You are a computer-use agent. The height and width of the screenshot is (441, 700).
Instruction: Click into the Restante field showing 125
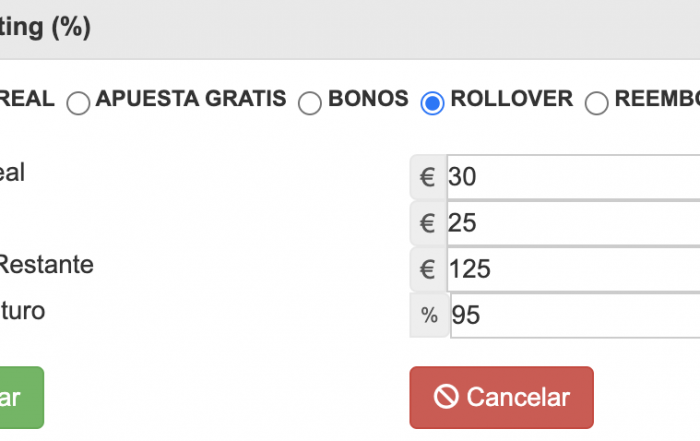[573, 270]
